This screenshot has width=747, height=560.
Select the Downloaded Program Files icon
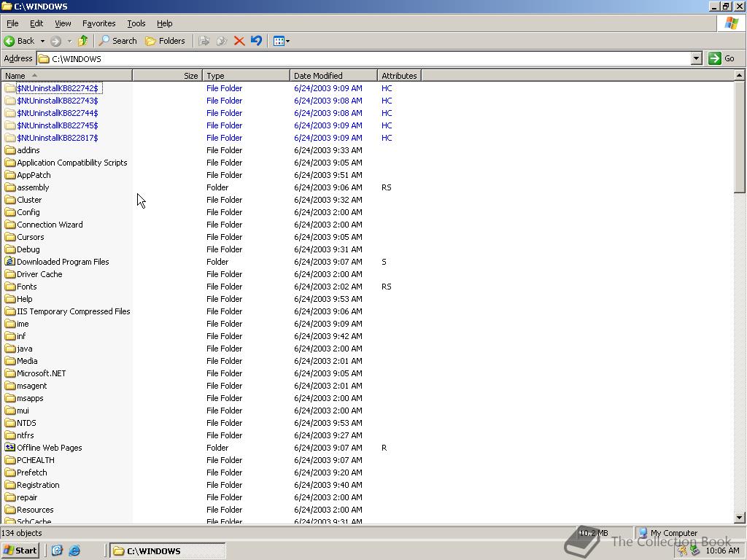pos(10,262)
